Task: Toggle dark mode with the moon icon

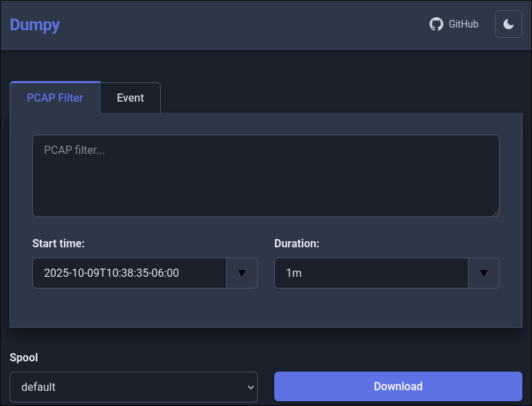Action: (509, 24)
